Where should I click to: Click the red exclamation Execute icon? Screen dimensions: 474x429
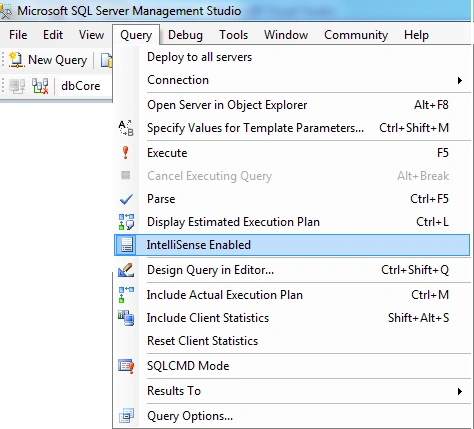(126, 153)
